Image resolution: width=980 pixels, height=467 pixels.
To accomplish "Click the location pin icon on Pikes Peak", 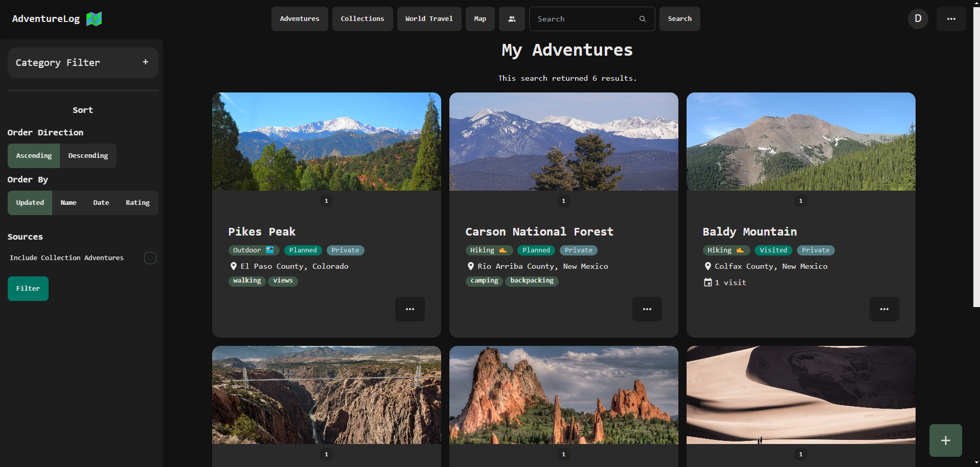I will pyautogui.click(x=234, y=266).
